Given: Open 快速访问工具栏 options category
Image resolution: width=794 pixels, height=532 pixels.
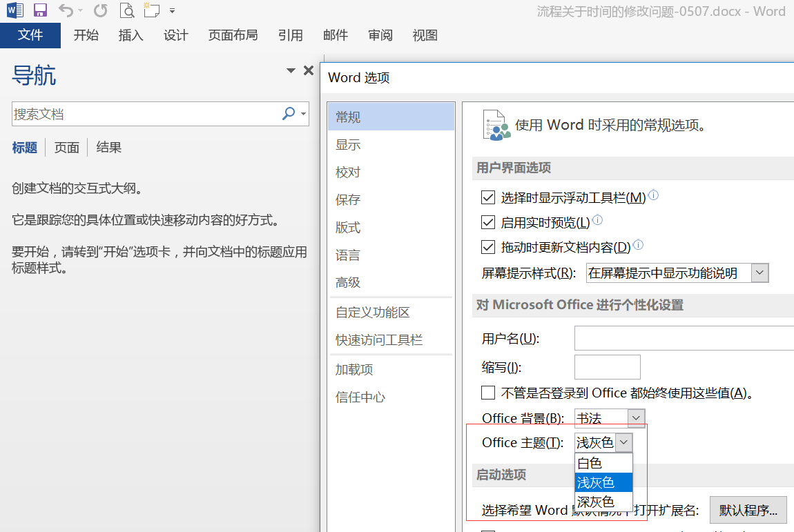Looking at the screenshot, I should pyautogui.click(x=391, y=339).
